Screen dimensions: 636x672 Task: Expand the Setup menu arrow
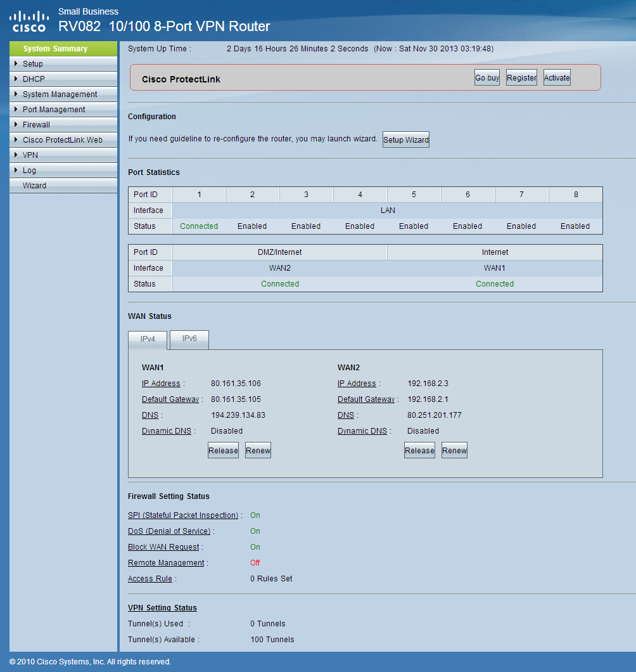[16, 63]
